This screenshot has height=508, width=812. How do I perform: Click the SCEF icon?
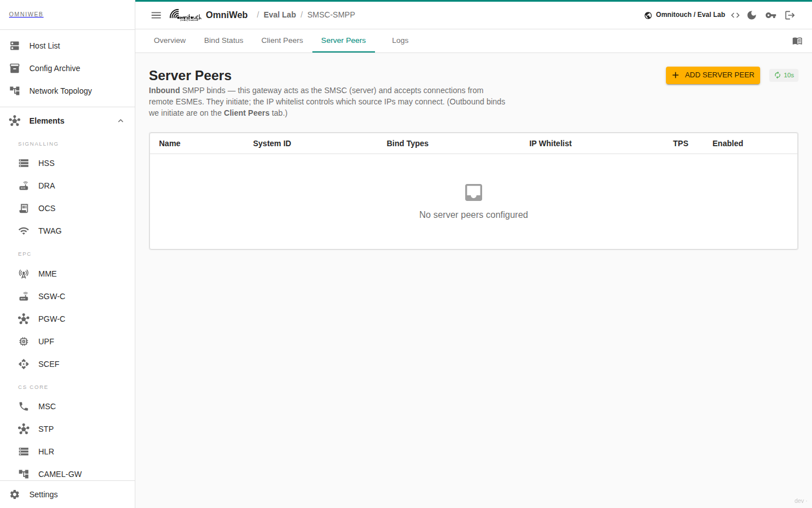click(24, 364)
